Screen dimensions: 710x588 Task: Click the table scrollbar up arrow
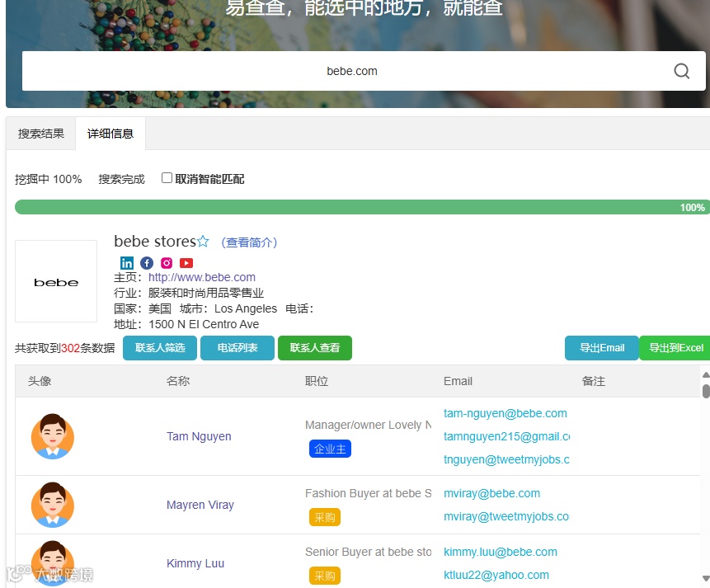pos(706,374)
